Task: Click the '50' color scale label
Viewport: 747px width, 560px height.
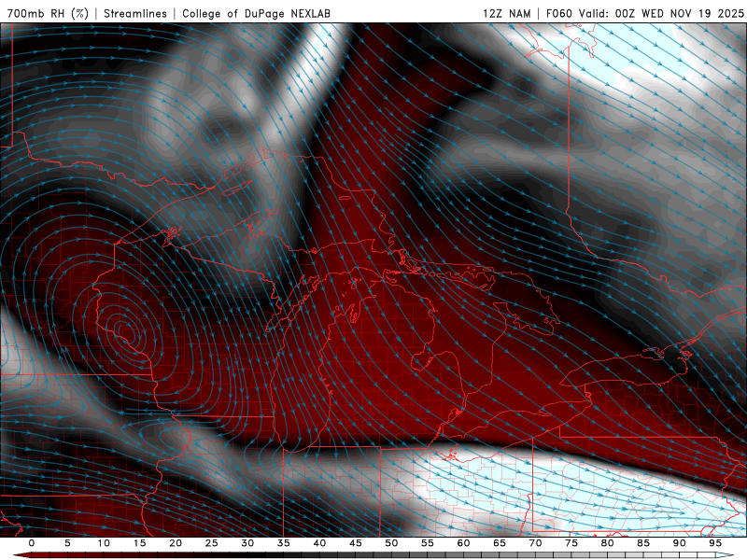Action: coord(391,543)
